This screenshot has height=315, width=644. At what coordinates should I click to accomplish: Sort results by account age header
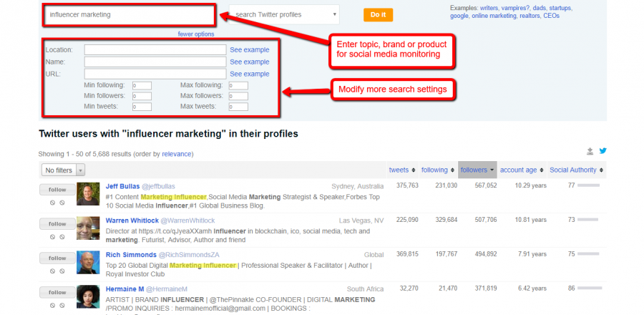[x=518, y=170]
